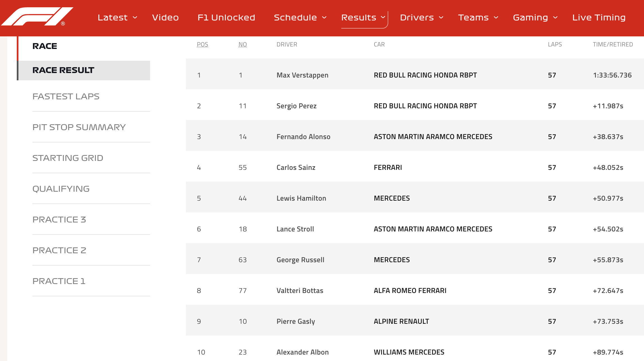Click the F1 logo home icon
644x361 pixels.
click(x=37, y=17)
